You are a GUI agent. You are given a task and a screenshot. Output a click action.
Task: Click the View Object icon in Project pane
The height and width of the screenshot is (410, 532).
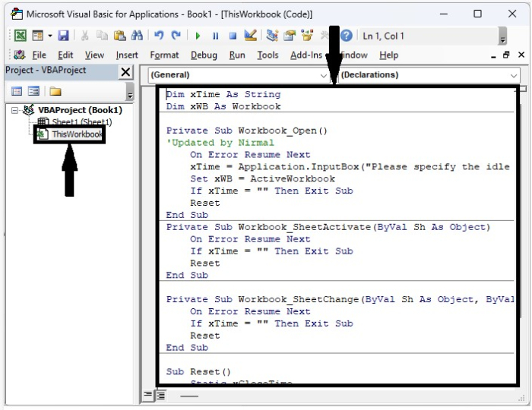[33, 91]
